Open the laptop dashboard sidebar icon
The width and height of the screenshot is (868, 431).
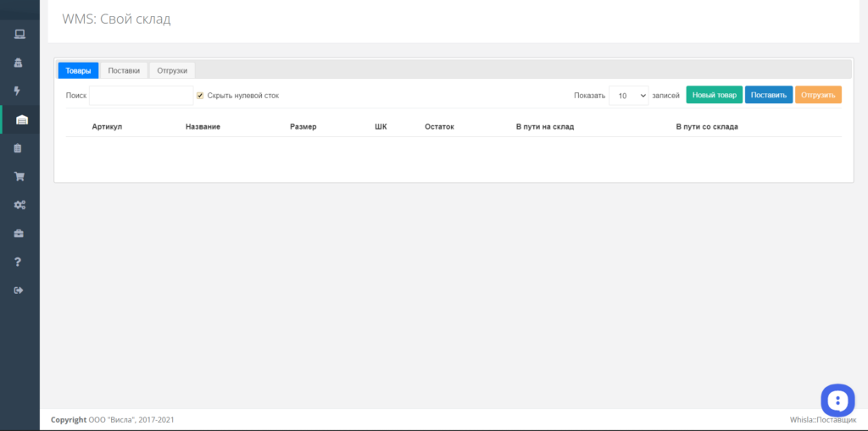20,35
